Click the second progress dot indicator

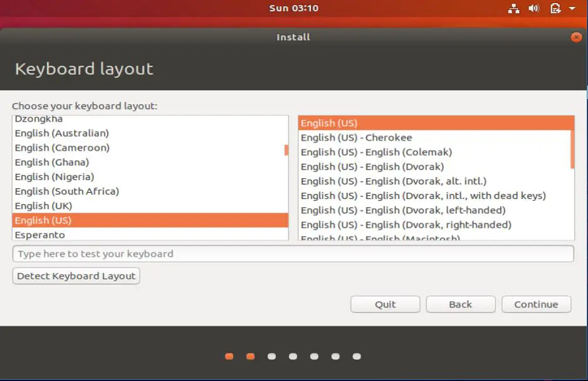tap(251, 356)
